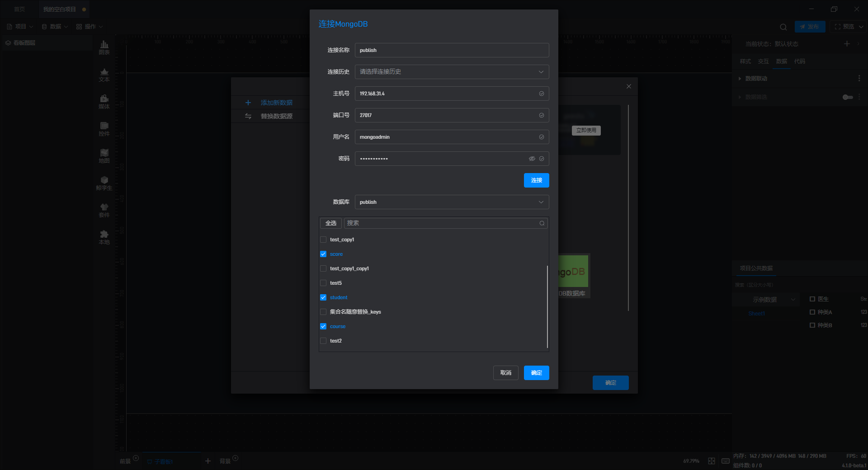868x470 pixels.
Task: Click the 主机号 input field
Action: click(452, 94)
